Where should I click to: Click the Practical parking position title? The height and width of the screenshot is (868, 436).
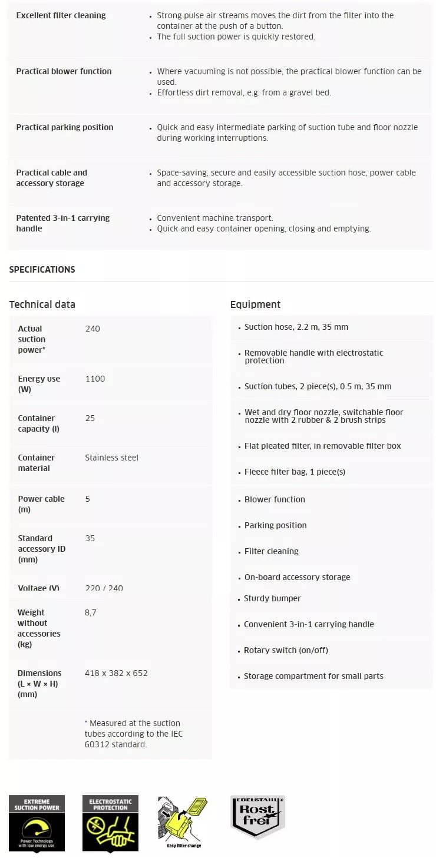click(x=64, y=127)
